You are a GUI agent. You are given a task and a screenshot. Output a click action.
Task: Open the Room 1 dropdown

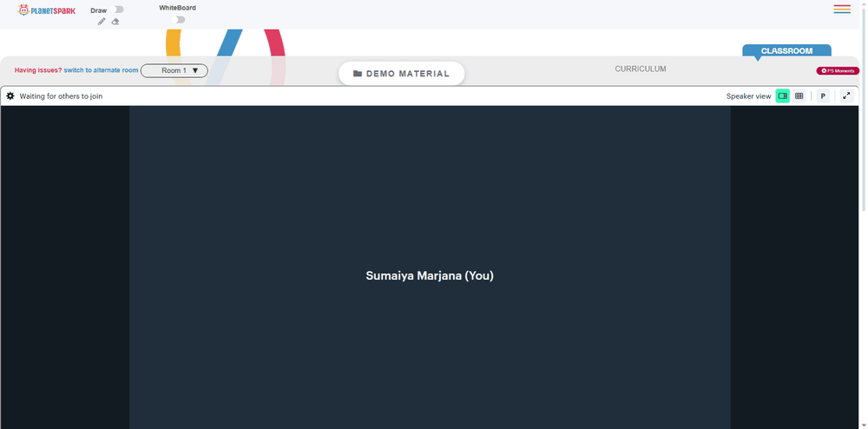(174, 70)
